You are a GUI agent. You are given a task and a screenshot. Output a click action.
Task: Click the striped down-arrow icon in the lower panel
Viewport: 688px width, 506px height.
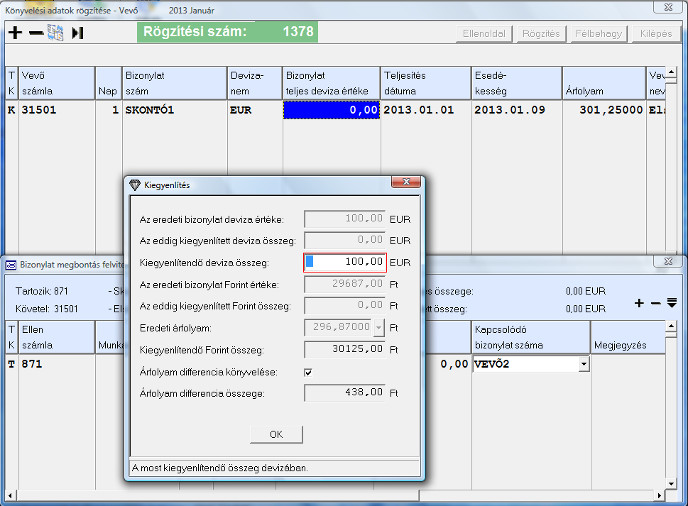[671, 302]
